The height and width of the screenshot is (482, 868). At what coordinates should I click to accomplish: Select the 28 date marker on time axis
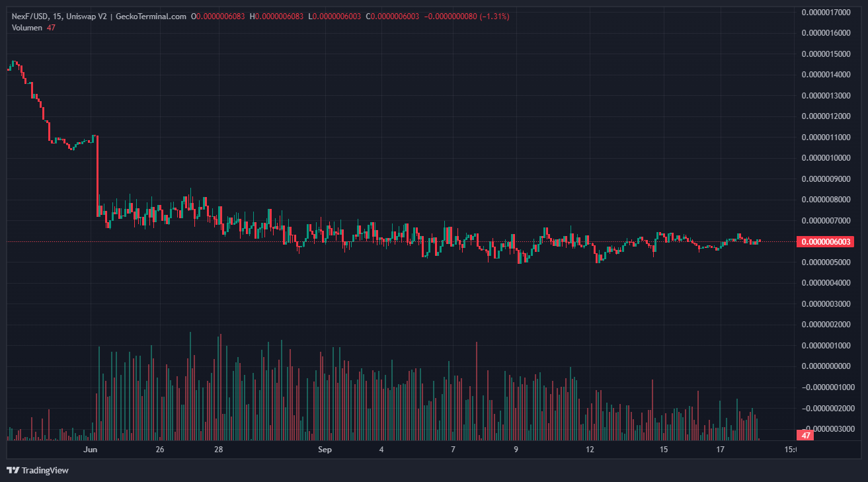point(219,450)
